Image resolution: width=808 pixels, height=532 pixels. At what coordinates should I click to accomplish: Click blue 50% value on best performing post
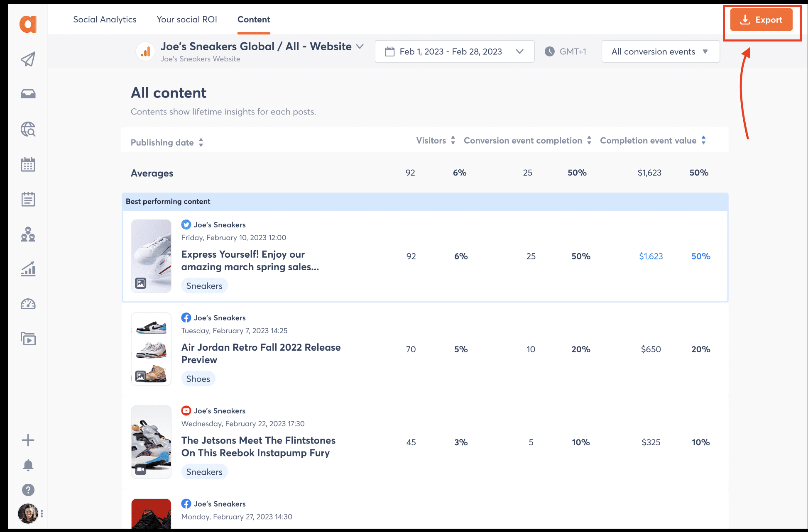pos(701,256)
